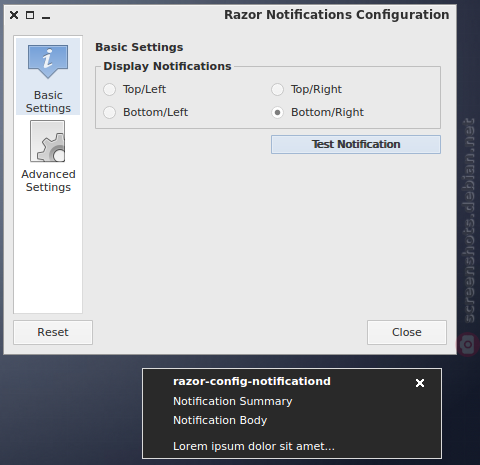Switch to Basic Settings label
Image resolution: width=480 pixels, height=465 pixels.
[x=48, y=102]
